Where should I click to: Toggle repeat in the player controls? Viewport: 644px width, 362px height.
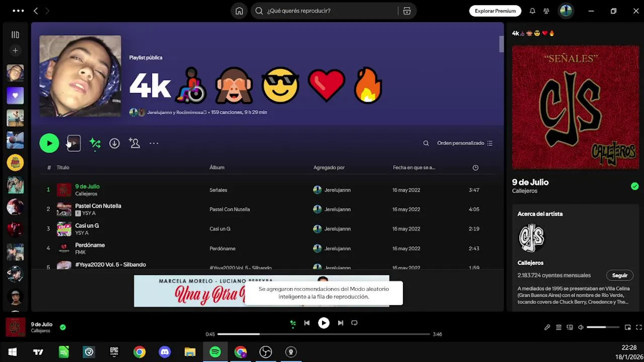pyautogui.click(x=354, y=323)
